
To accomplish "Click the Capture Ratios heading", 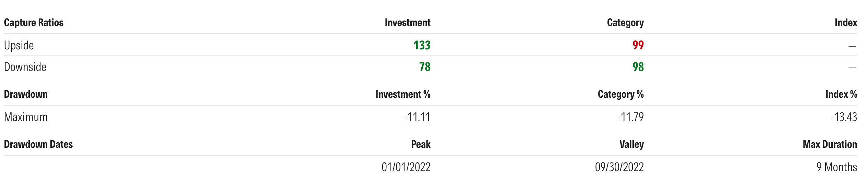I will click(34, 23).
